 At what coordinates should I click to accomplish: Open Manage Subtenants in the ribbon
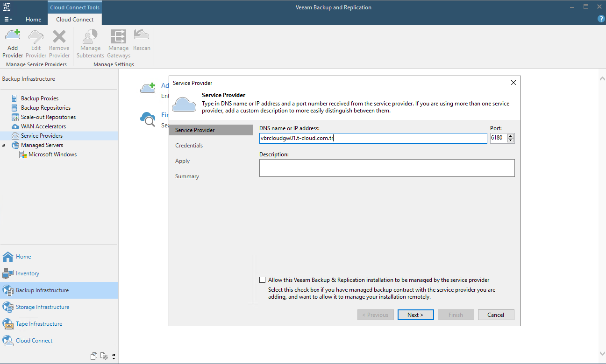tap(90, 43)
